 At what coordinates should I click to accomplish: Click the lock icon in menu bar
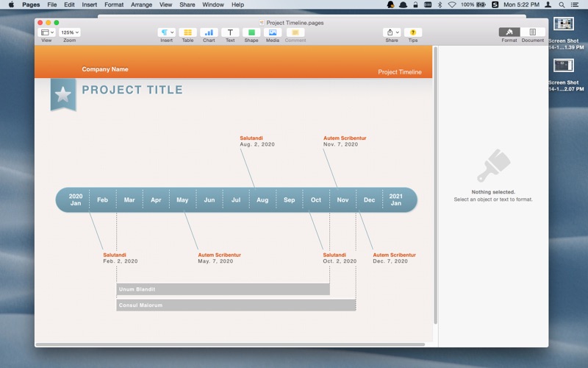tap(415, 4)
